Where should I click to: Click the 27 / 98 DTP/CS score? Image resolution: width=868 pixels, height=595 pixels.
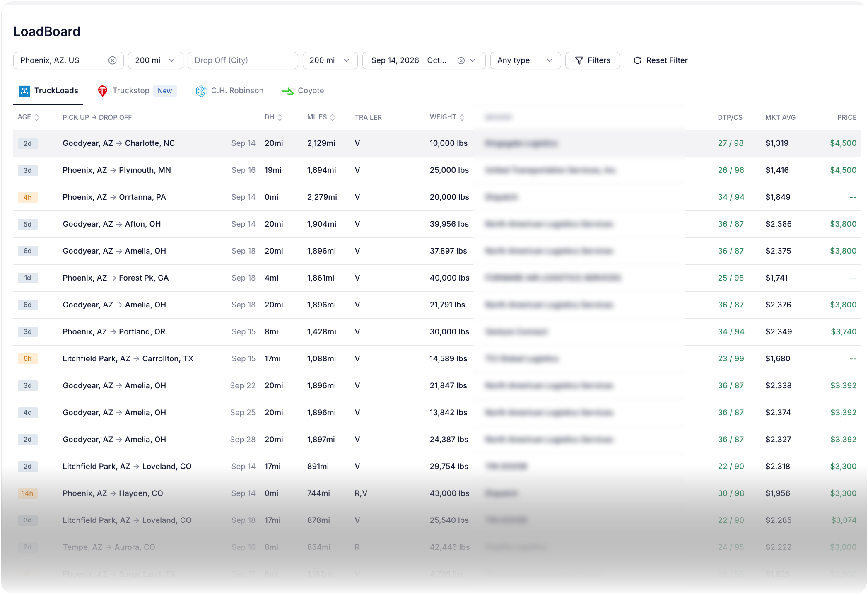click(731, 143)
